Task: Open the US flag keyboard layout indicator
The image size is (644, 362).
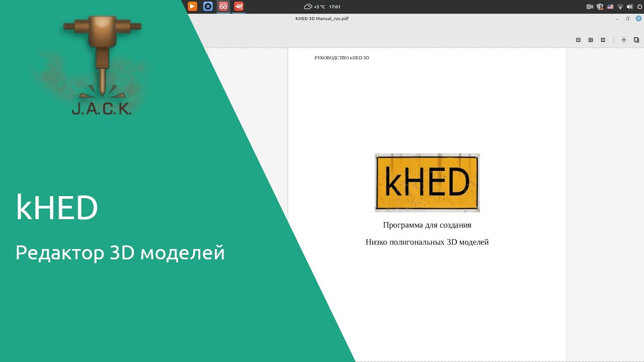Action: pos(610,7)
